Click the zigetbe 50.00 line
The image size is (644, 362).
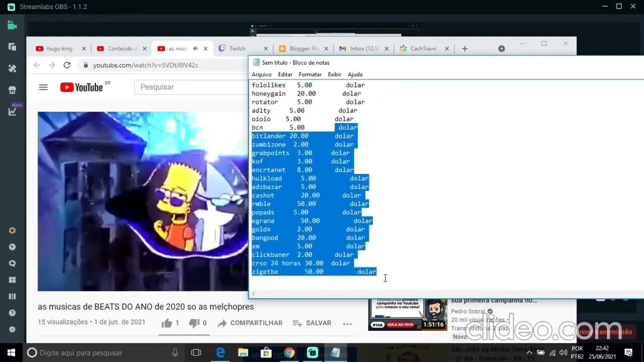click(x=314, y=271)
